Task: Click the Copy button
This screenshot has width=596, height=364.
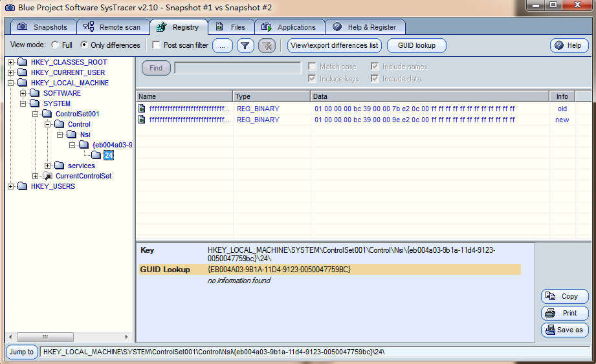Action: (565, 297)
